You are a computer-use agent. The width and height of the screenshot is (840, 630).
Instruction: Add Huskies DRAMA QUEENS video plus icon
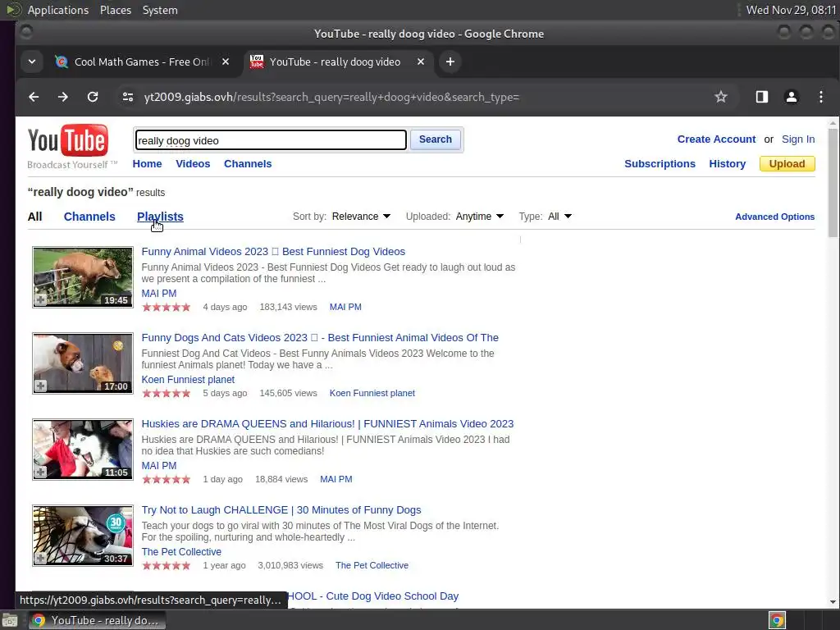[41, 472]
